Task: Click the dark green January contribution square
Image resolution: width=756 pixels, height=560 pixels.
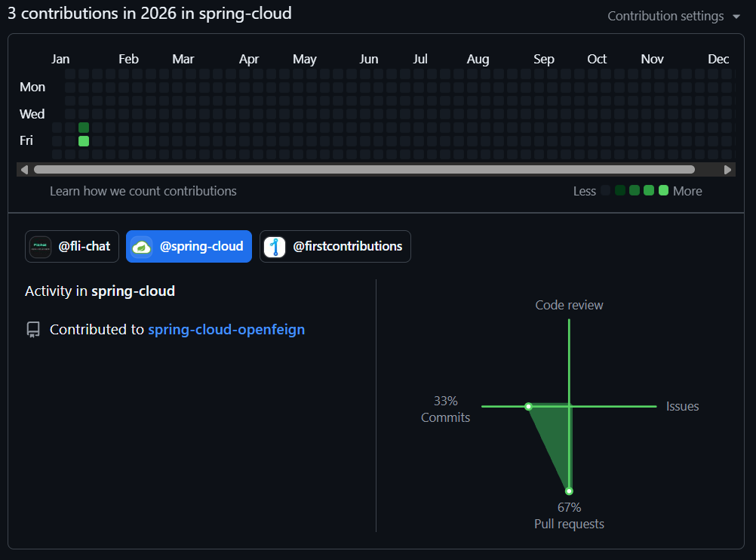Action: tap(84, 128)
